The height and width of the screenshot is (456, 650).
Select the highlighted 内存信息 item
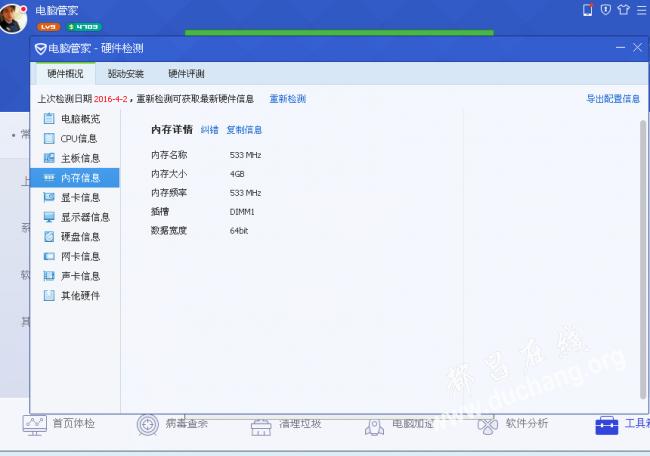tap(75, 178)
